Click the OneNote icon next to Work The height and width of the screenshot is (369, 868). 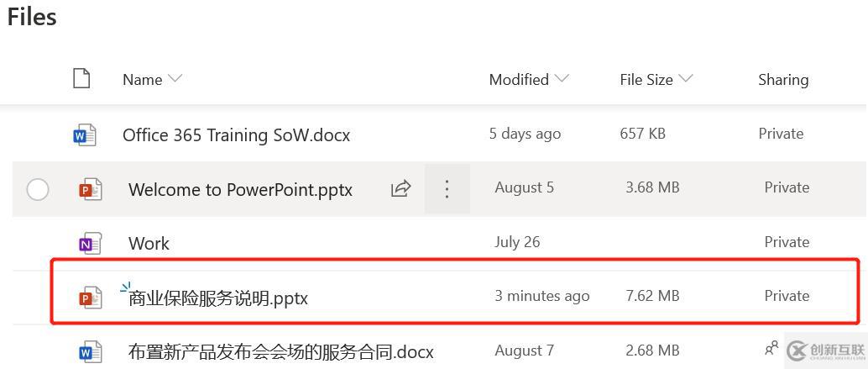(90, 244)
